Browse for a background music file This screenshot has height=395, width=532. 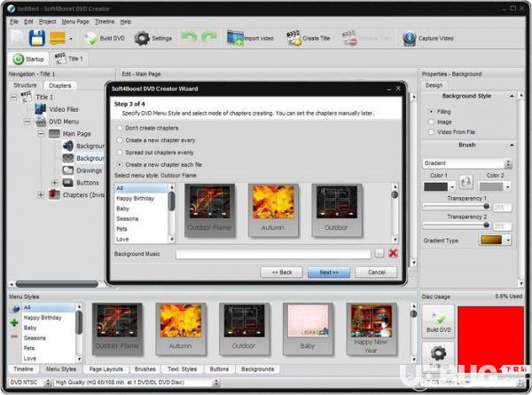tap(379, 253)
